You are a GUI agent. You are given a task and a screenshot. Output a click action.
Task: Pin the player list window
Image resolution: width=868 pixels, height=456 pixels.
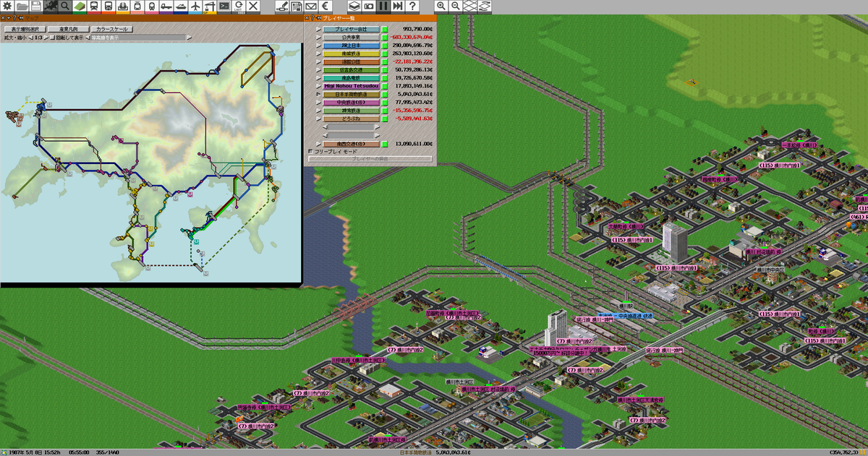pyautogui.click(x=318, y=18)
